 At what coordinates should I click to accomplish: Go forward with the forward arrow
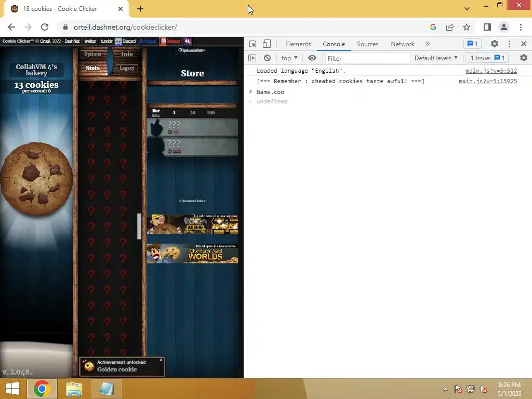28,27
